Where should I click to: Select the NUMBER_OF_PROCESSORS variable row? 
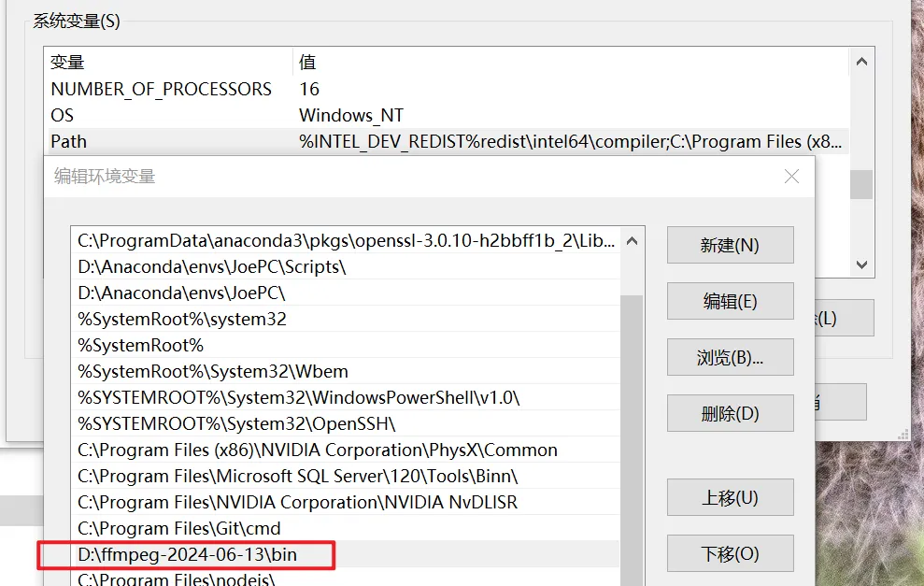click(x=447, y=89)
